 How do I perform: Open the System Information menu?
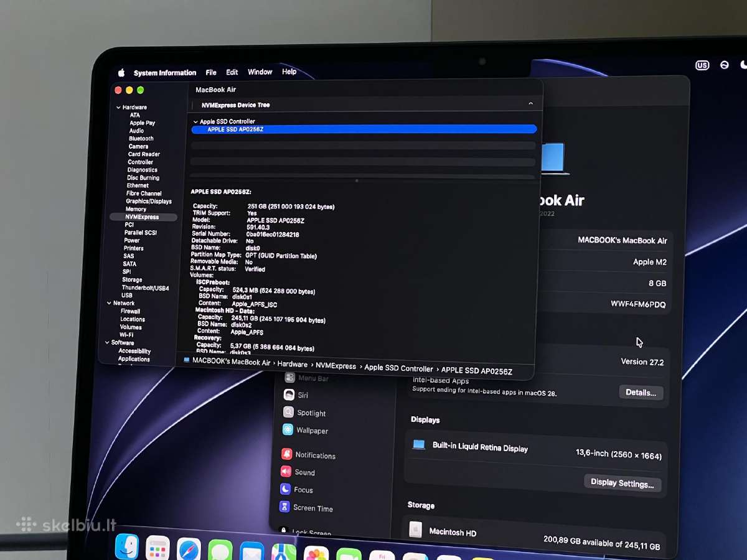[165, 73]
